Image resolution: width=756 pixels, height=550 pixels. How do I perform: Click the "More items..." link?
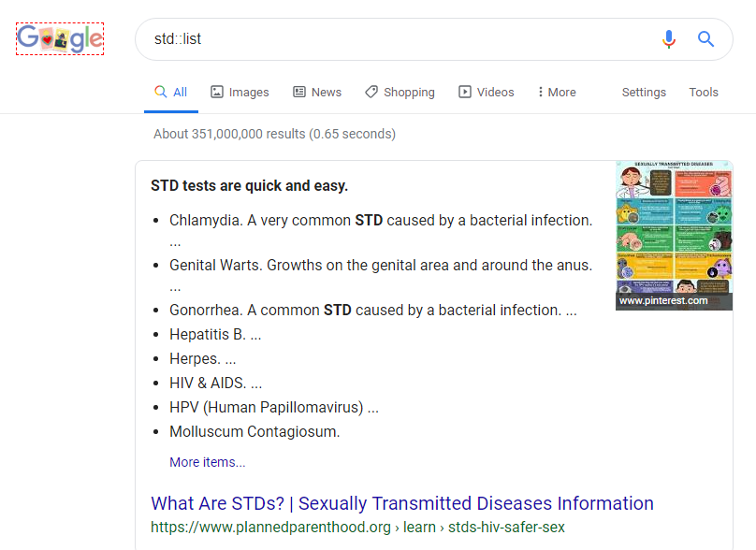(x=208, y=462)
